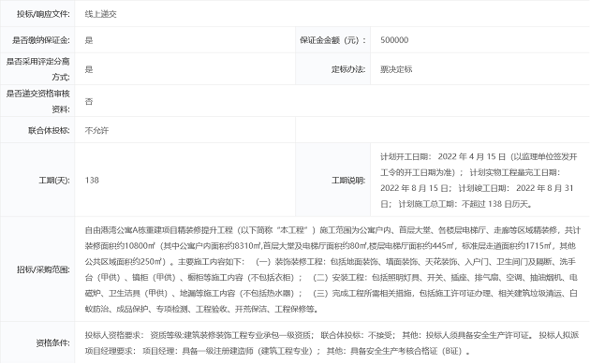Select the 不允许 value
Screen dimensions: 590x364
(96, 130)
